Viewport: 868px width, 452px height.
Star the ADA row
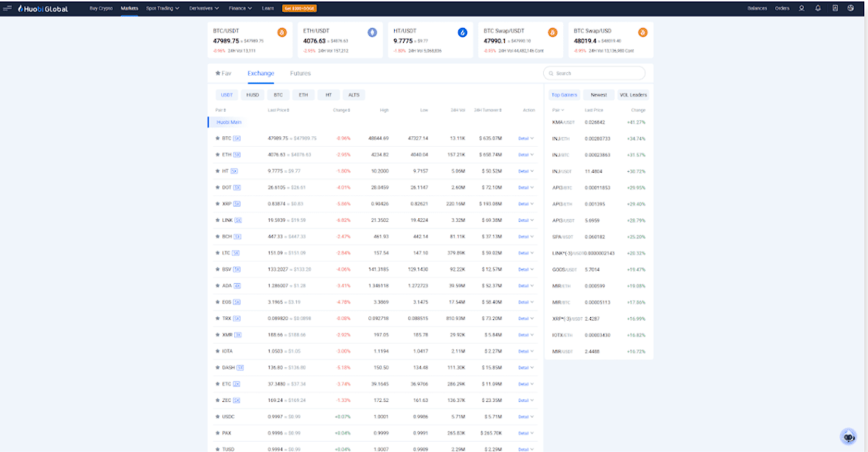(x=217, y=285)
